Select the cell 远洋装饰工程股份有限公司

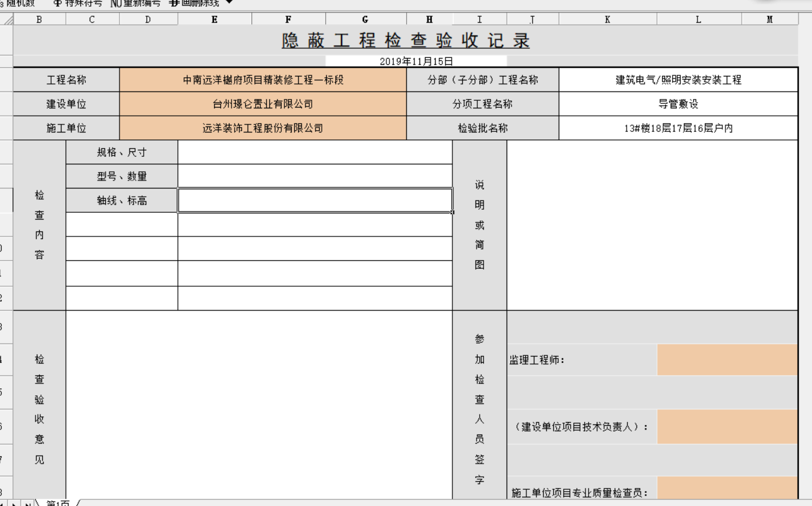[263, 128]
